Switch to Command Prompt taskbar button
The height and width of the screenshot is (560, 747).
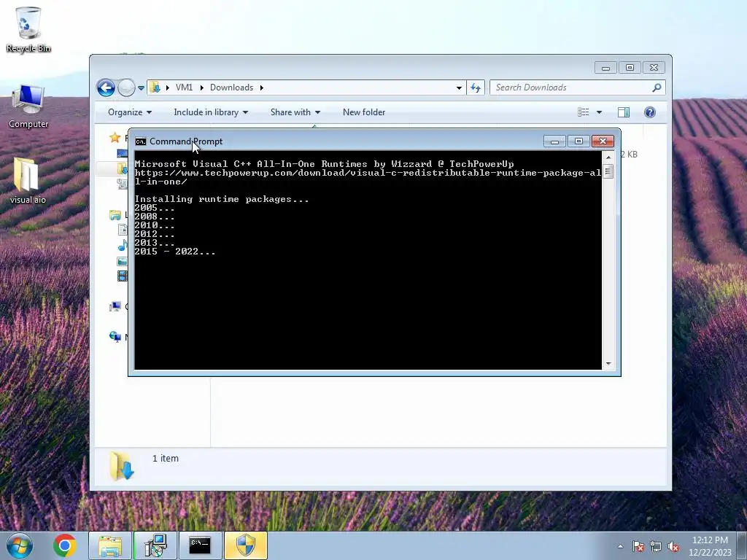(x=200, y=545)
